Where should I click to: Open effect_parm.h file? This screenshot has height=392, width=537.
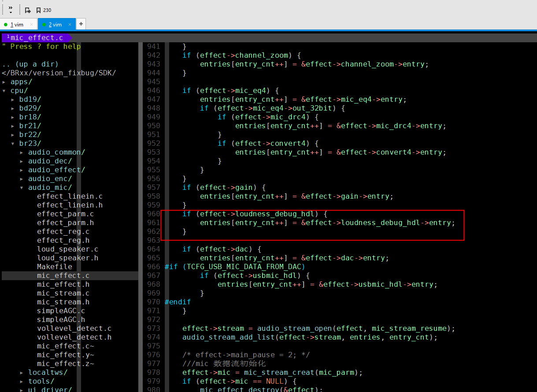[x=65, y=223]
